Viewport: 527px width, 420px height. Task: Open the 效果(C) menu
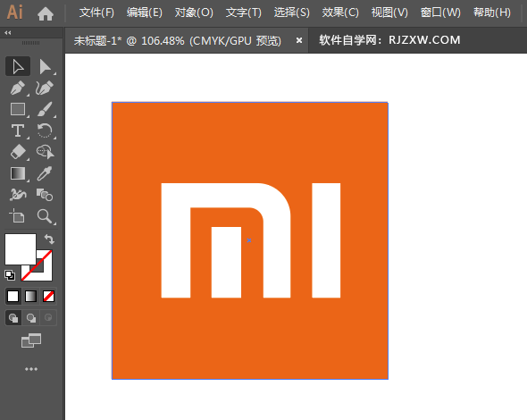340,13
